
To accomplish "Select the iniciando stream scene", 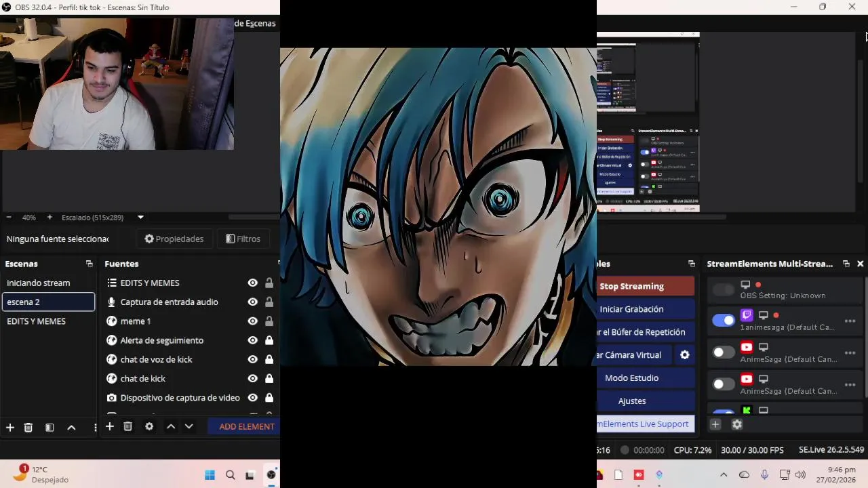I will [x=49, y=283].
